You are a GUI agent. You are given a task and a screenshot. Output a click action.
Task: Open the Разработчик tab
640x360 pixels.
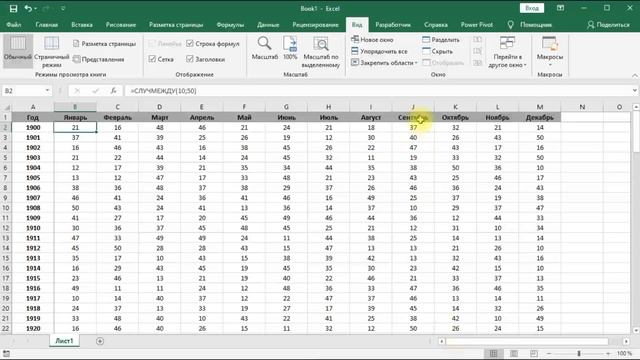point(393,24)
